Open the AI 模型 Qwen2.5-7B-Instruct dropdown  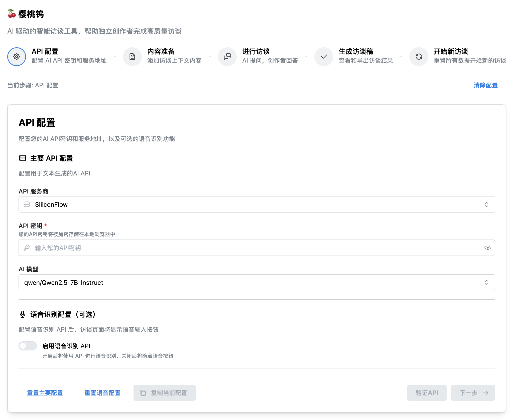[x=257, y=282]
